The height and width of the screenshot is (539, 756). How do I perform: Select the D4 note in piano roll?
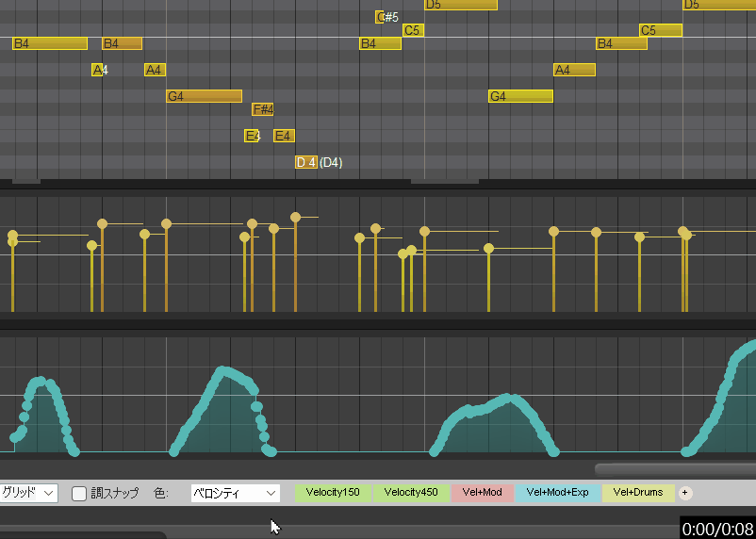coord(306,162)
